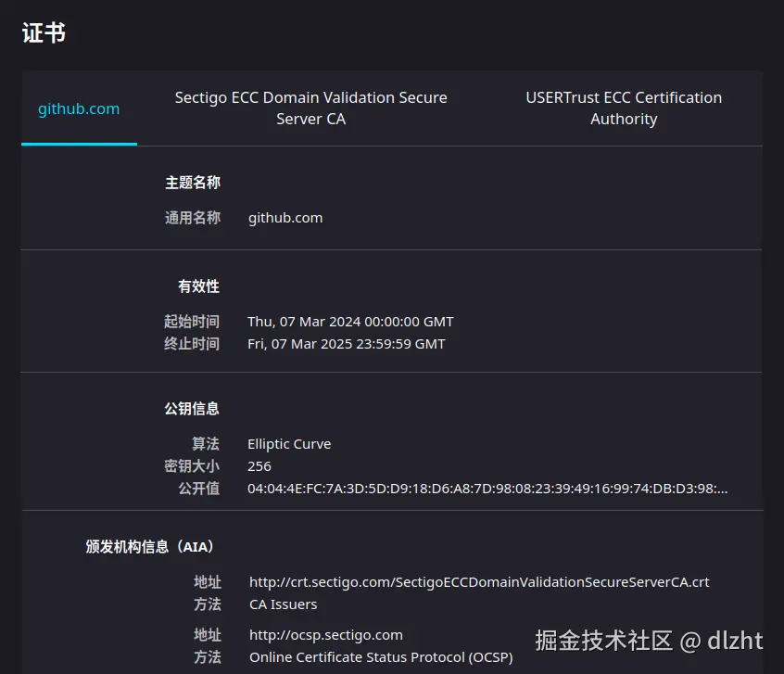
Task: Switch to Sectigo ECC Domain Validation Secure Server CA tab
Action: (311, 108)
